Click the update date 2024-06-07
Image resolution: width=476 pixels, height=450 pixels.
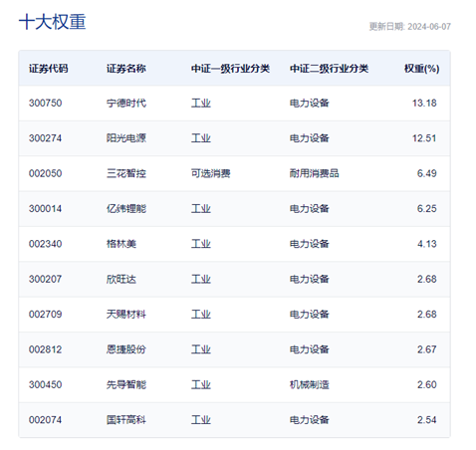429,27
